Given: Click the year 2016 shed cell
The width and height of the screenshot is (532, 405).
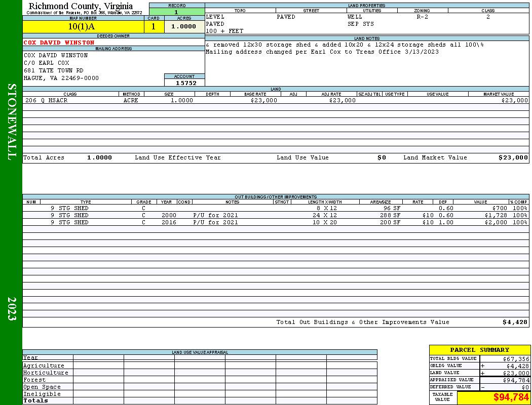Looking at the screenshot, I should point(169,222).
